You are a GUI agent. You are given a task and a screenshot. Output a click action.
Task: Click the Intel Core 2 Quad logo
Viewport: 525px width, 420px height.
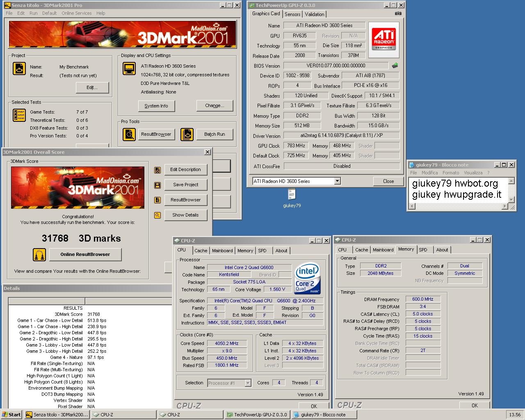[x=307, y=279]
